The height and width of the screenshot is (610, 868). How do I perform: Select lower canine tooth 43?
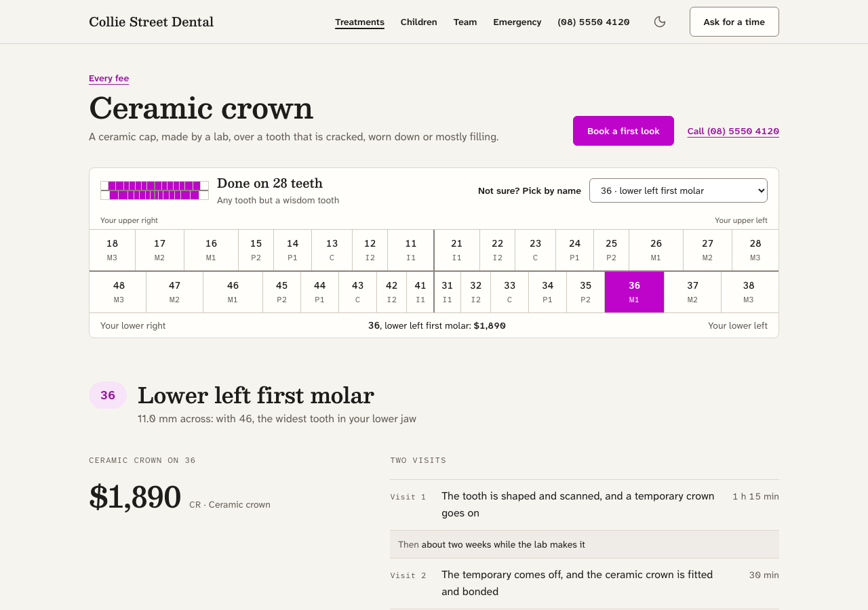click(x=357, y=292)
